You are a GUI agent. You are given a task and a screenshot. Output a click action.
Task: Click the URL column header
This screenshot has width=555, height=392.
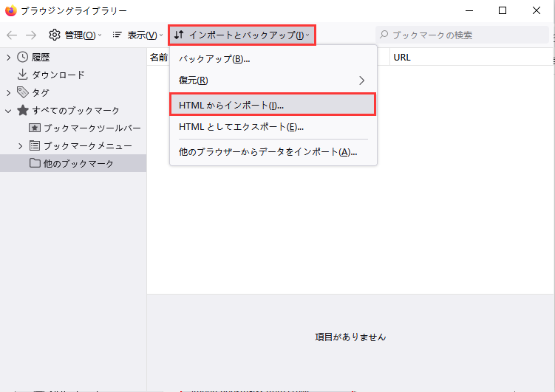point(402,57)
